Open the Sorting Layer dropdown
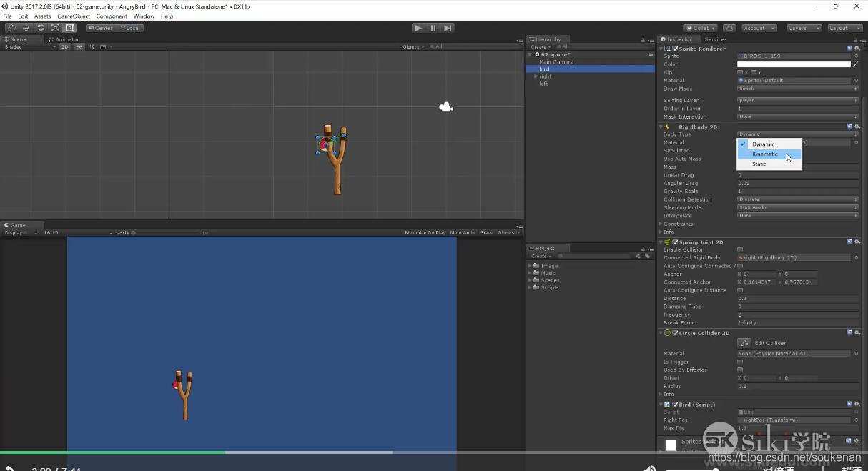This screenshot has width=868, height=471. (x=798, y=100)
